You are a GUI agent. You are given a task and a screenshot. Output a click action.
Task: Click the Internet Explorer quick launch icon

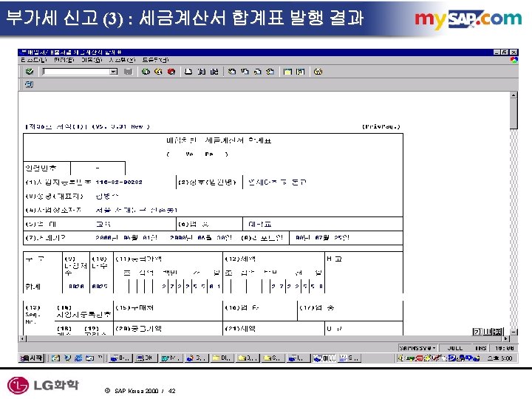pyautogui.click(x=78, y=358)
